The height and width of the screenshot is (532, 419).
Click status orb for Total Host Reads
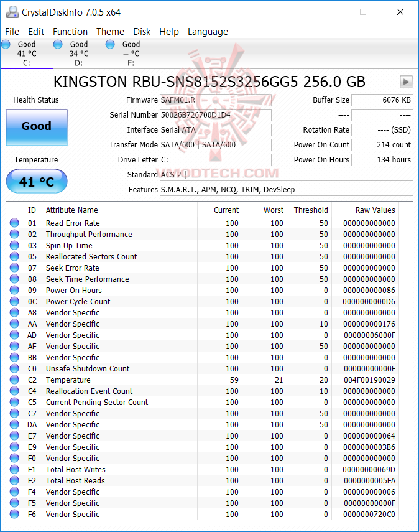pos(14,480)
